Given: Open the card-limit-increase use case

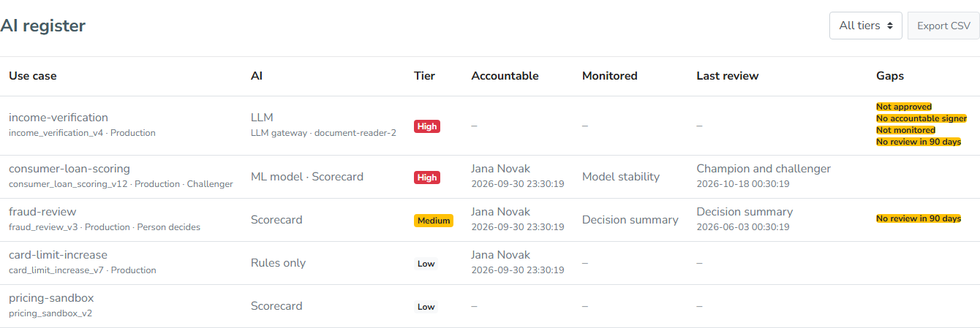Looking at the screenshot, I should (x=58, y=255).
